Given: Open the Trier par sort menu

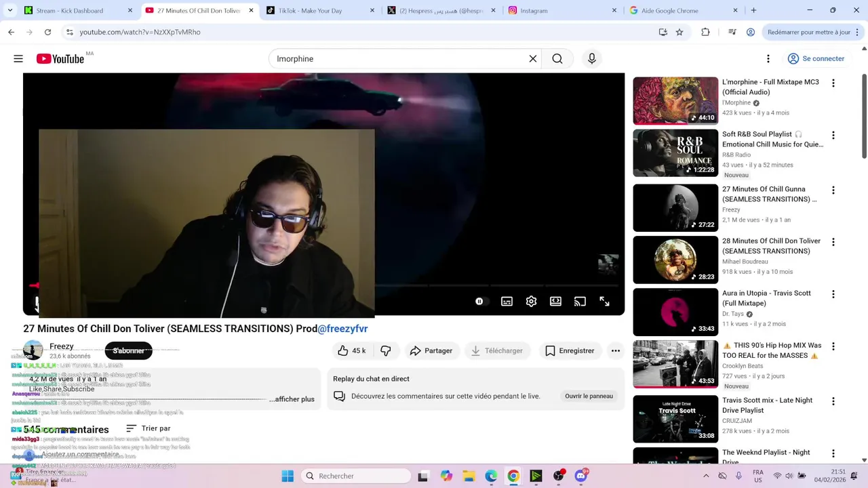Looking at the screenshot, I should pyautogui.click(x=149, y=428).
